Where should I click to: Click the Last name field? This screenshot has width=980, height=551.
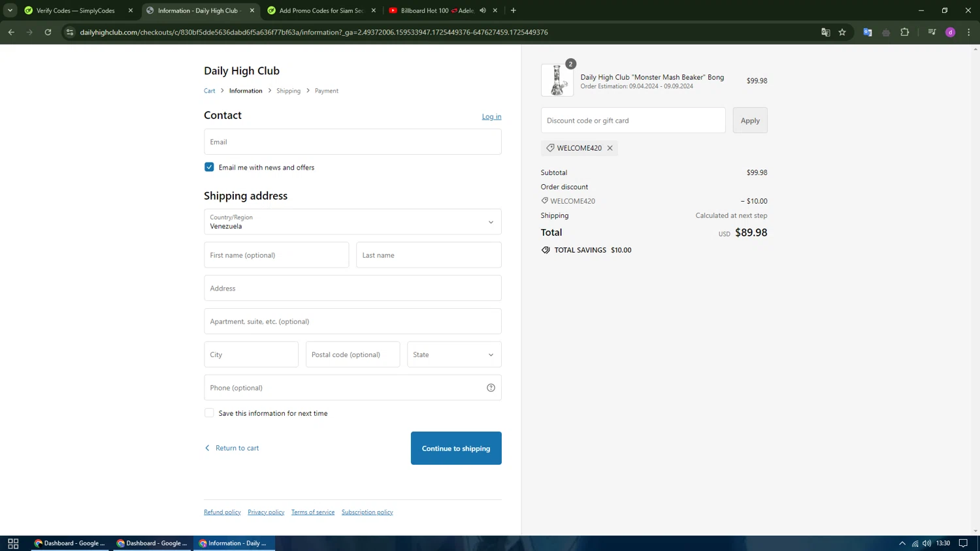point(429,255)
